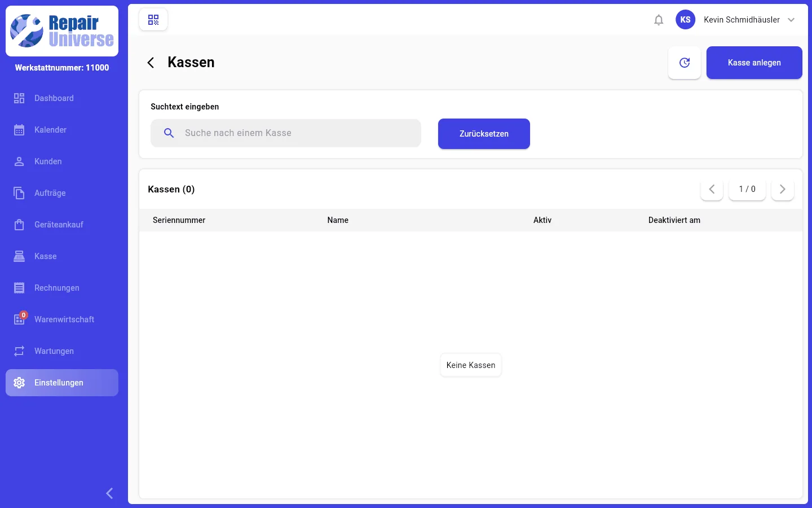Click the 1 / 0 page indicator
812x508 pixels.
[x=747, y=189]
